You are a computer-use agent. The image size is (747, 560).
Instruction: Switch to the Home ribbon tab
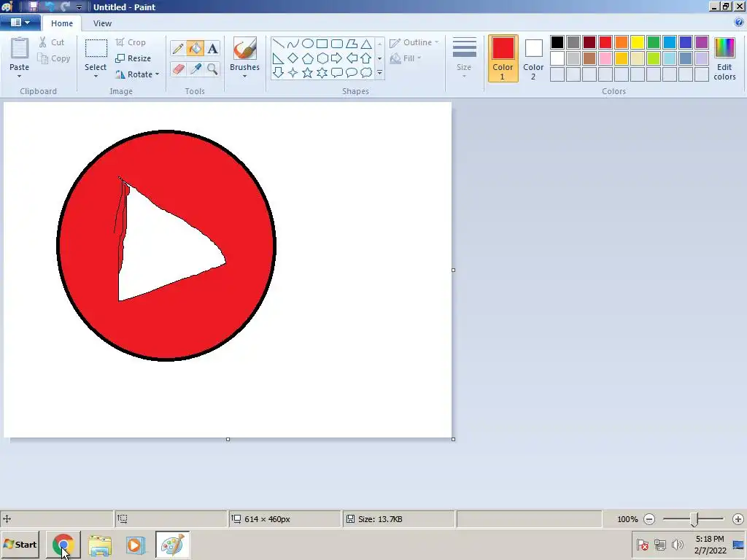tap(62, 23)
